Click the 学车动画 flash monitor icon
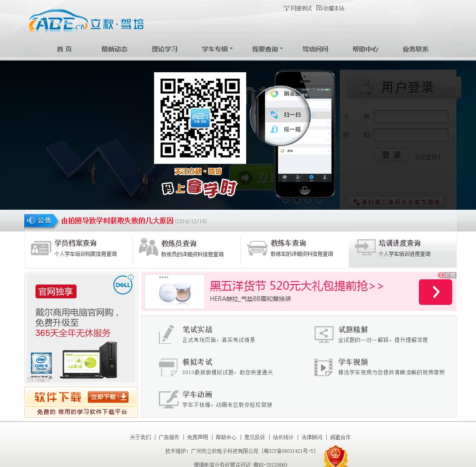This screenshot has width=476, height=467. click(x=168, y=400)
